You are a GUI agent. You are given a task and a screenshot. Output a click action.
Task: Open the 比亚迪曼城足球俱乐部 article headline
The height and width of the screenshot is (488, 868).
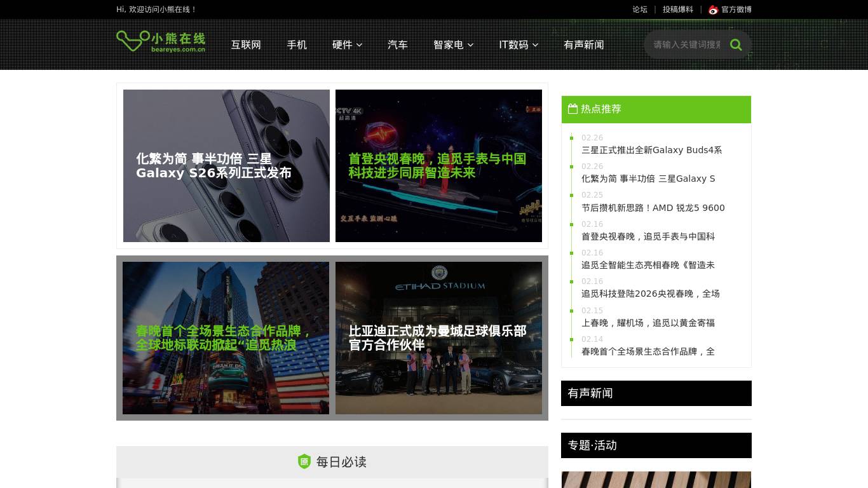pyautogui.click(x=437, y=337)
